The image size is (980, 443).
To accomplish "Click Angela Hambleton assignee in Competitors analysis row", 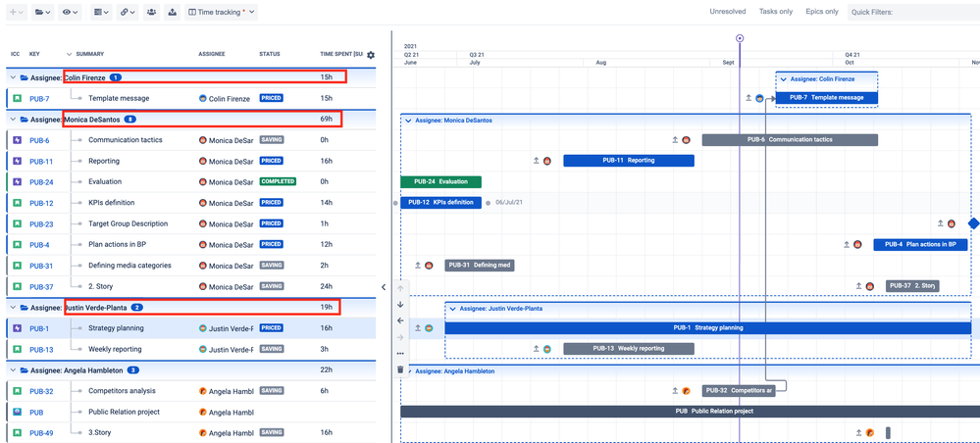I will click(227, 391).
